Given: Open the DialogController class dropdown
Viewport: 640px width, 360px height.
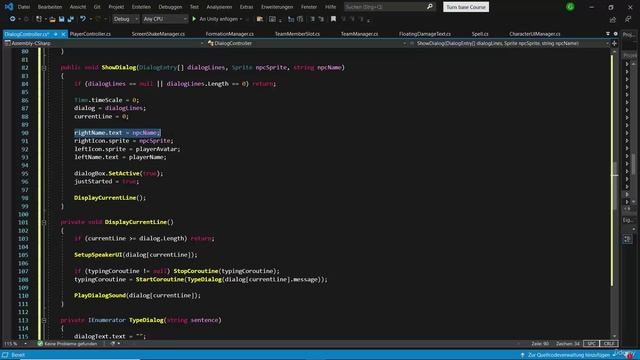Looking at the screenshot, I should pos(307,43).
